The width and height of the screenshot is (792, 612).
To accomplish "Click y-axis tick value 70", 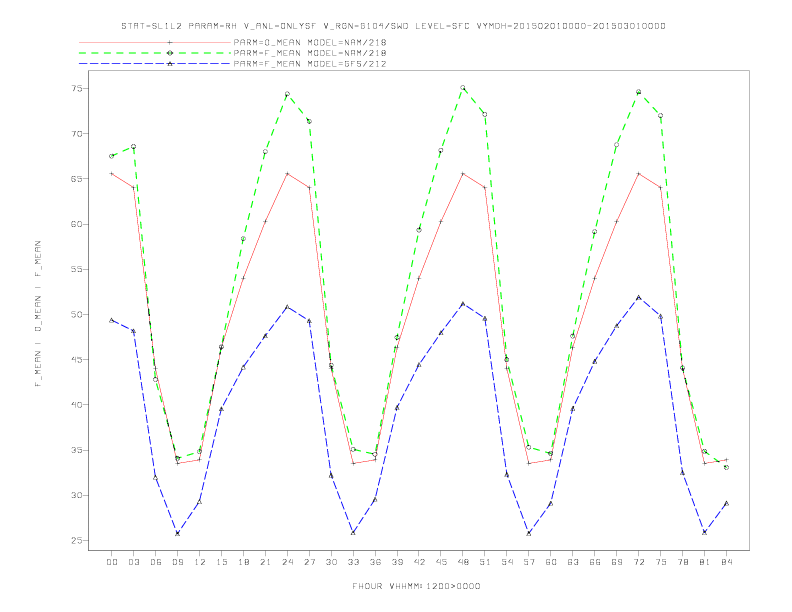I will pyautogui.click(x=77, y=134).
